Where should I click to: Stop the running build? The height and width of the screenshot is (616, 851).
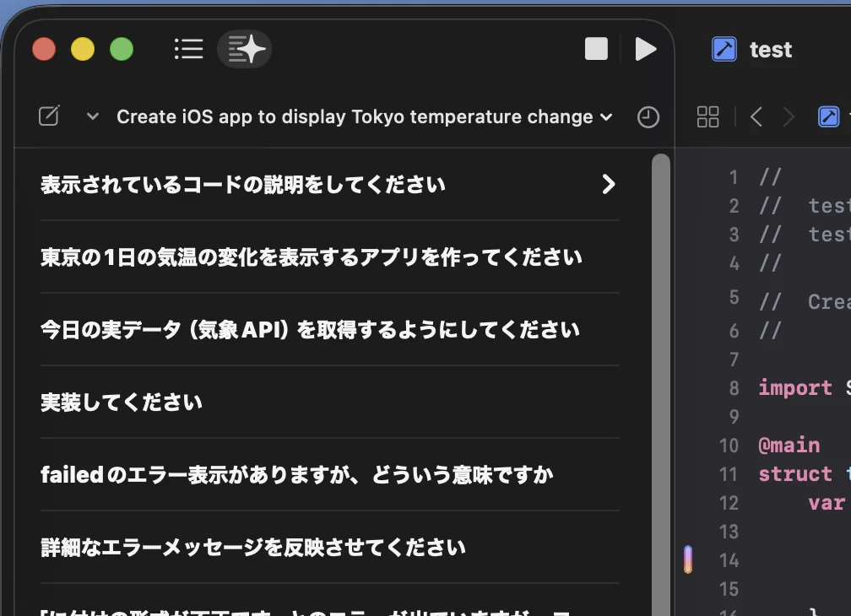tap(596, 49)
